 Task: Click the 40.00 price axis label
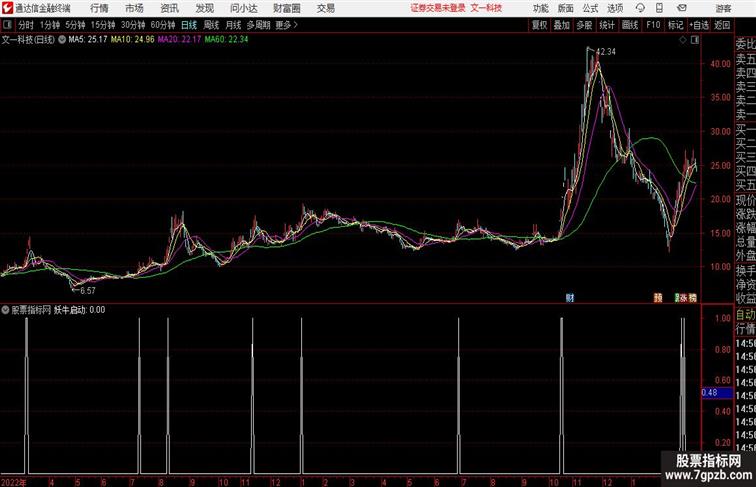tap(720, 64)
